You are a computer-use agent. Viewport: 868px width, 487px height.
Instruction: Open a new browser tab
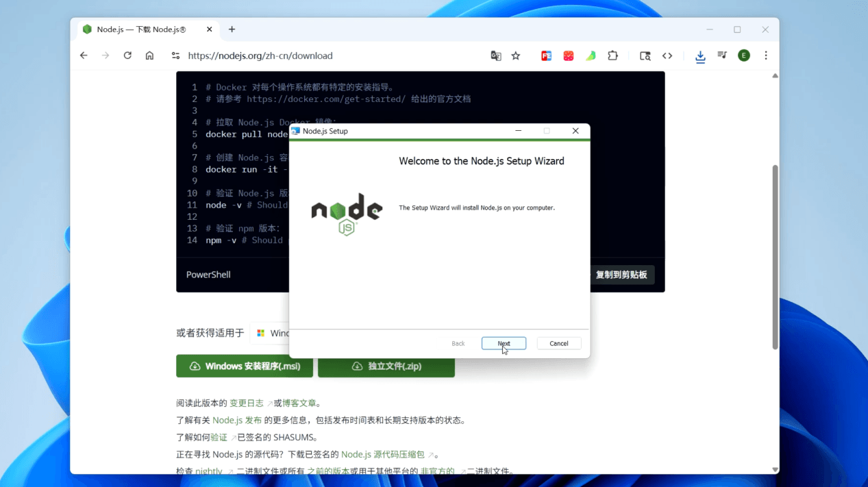232,29
